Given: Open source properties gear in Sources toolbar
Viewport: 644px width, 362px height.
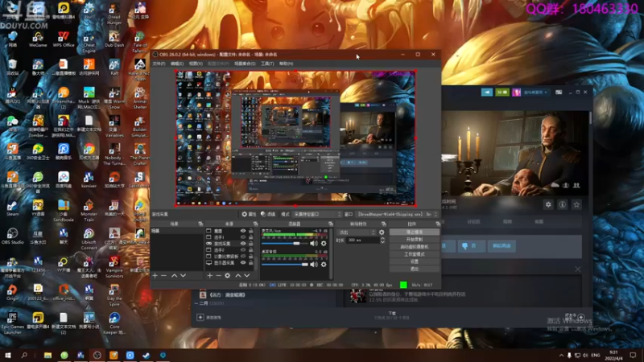Looking at the screenshot, I should (x=228, y=276).
